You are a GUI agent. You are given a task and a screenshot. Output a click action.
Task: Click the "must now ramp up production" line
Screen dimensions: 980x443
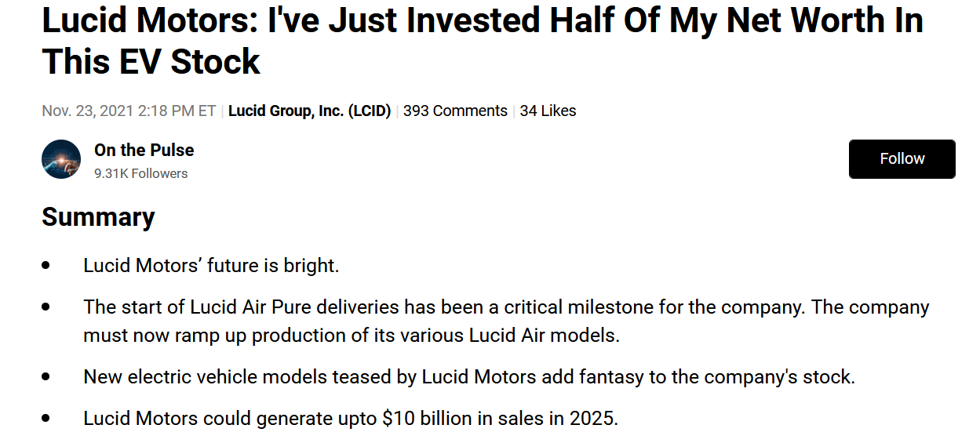pyautogui.click(x=352, y=336)
